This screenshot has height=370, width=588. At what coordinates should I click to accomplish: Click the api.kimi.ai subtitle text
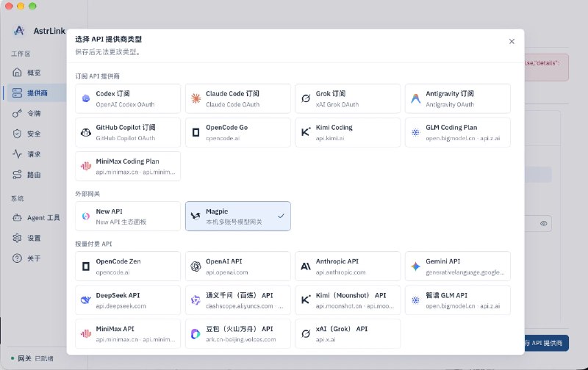pos(330,138)
